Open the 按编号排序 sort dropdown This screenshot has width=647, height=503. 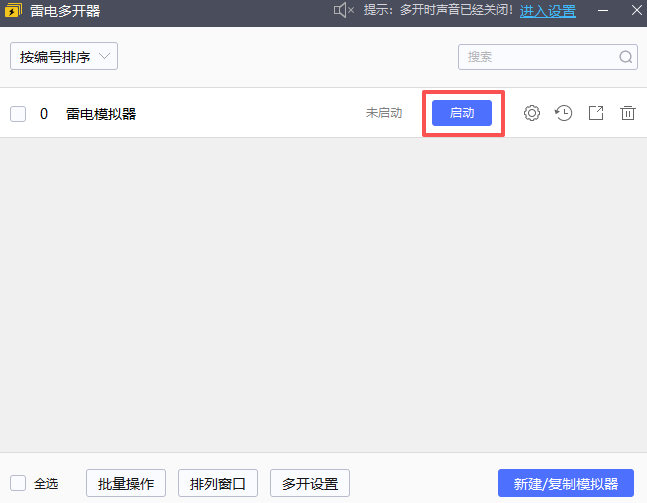64,56
